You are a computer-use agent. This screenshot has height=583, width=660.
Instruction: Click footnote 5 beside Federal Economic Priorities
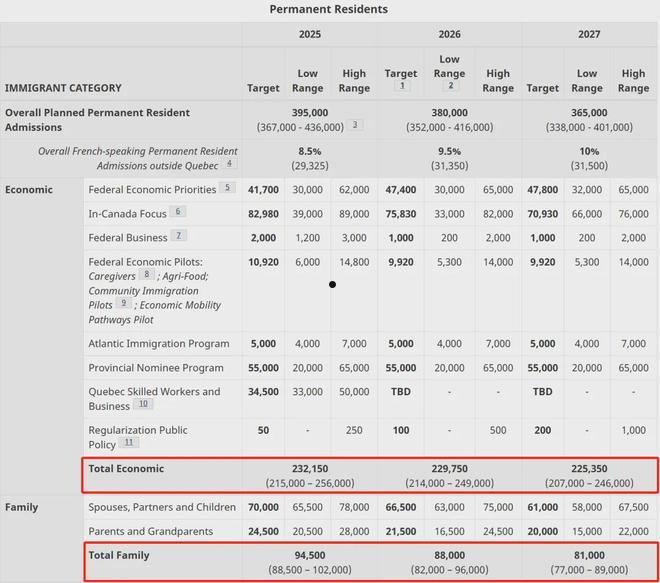(227, 188)
